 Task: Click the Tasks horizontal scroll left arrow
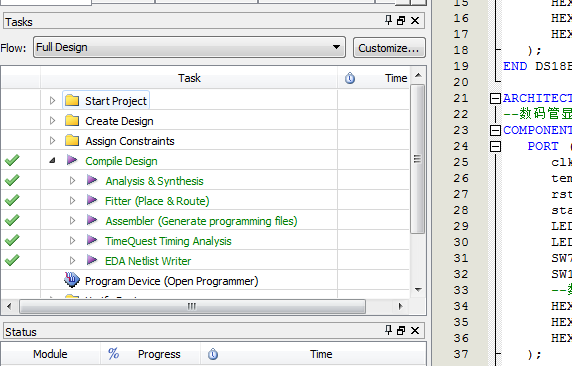pos(9,306)
